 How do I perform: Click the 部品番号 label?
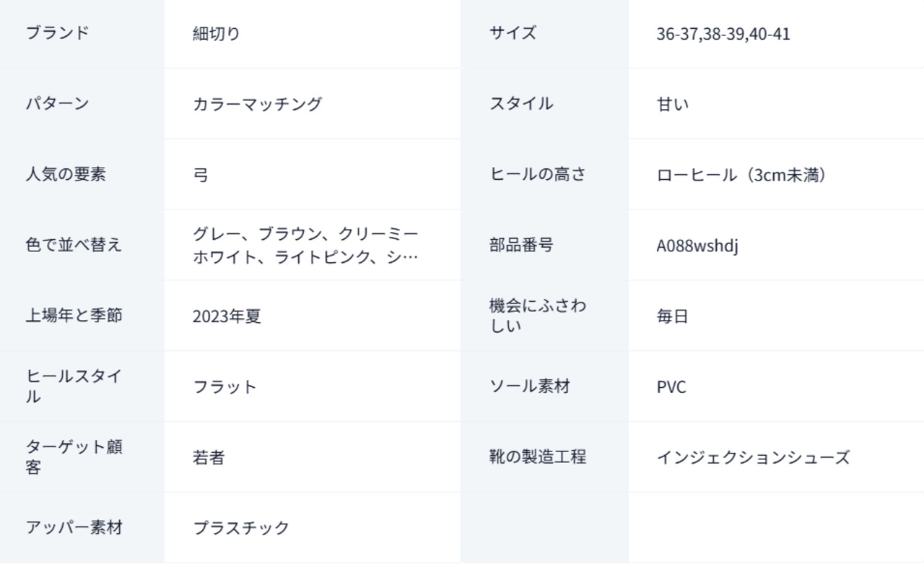(x=521, y=245)
